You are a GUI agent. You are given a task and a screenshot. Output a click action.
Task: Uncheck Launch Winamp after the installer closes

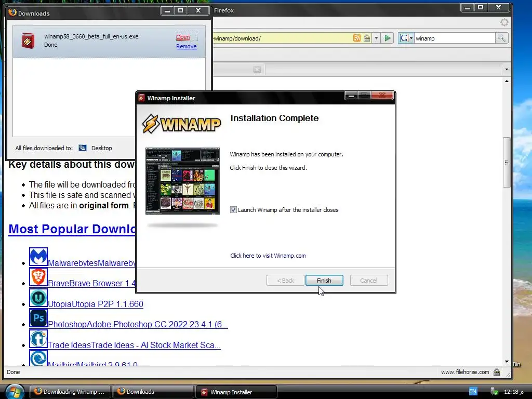pos(233,210)
